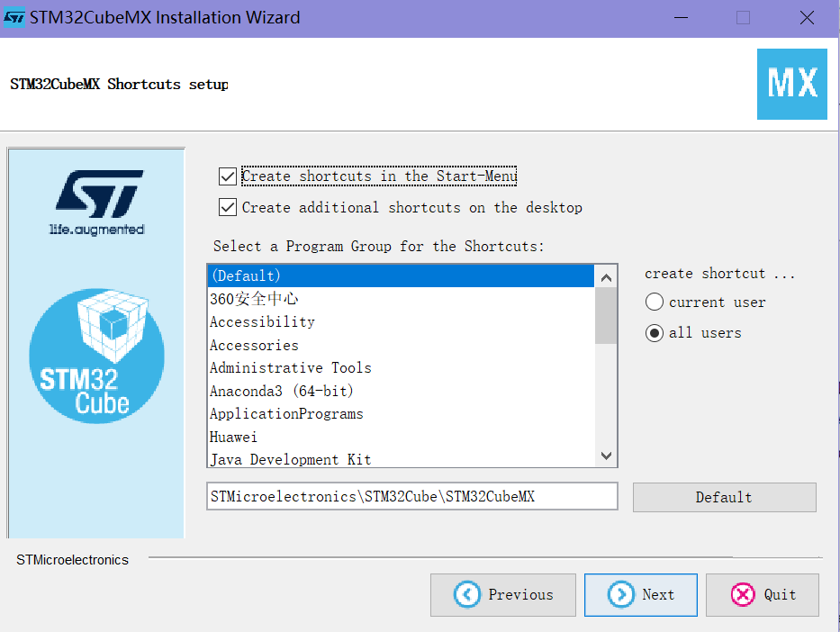Go back with the Previous button

pos(503,595)
